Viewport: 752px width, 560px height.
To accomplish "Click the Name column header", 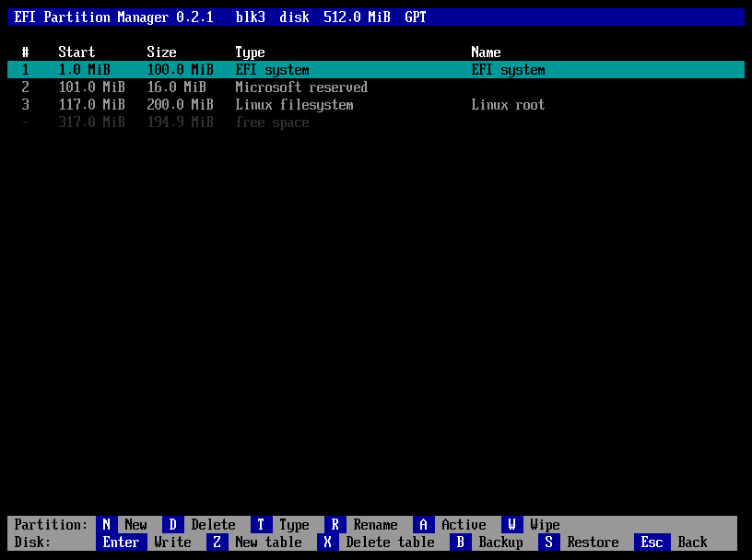I will (487, 52).
